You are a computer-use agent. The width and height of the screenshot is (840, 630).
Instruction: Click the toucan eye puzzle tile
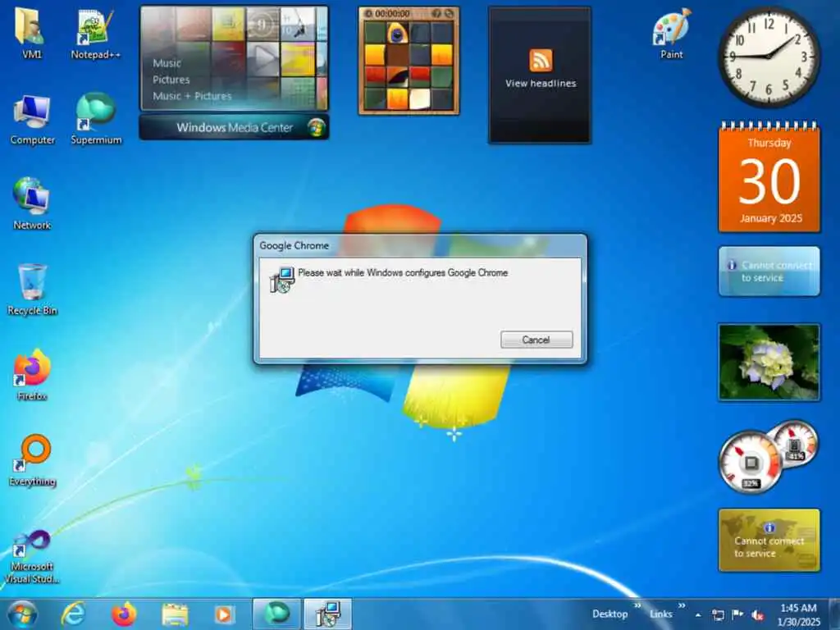tap(397, 33)
